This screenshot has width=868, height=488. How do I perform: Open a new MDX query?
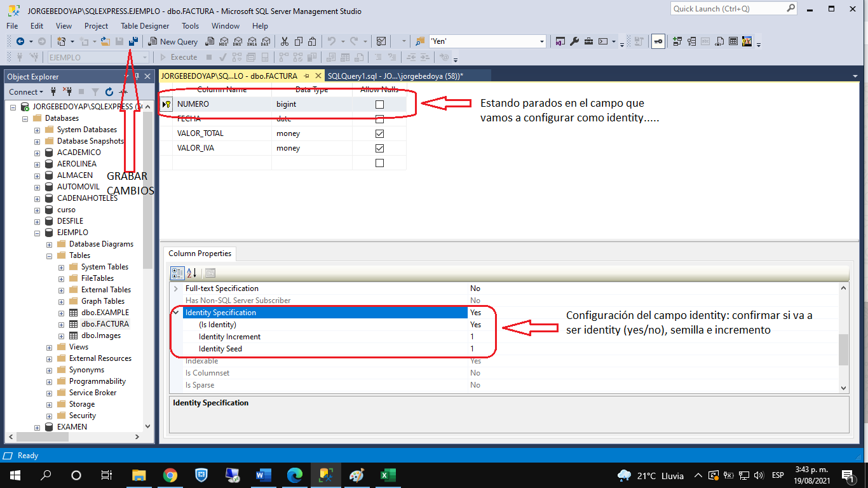[x=224, y=41]
